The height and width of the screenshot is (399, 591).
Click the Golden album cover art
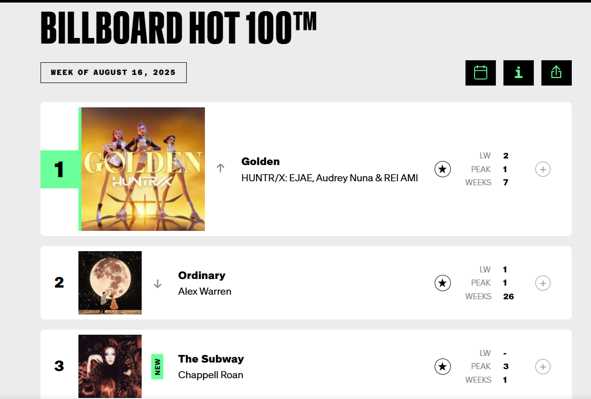coord(143,169)
